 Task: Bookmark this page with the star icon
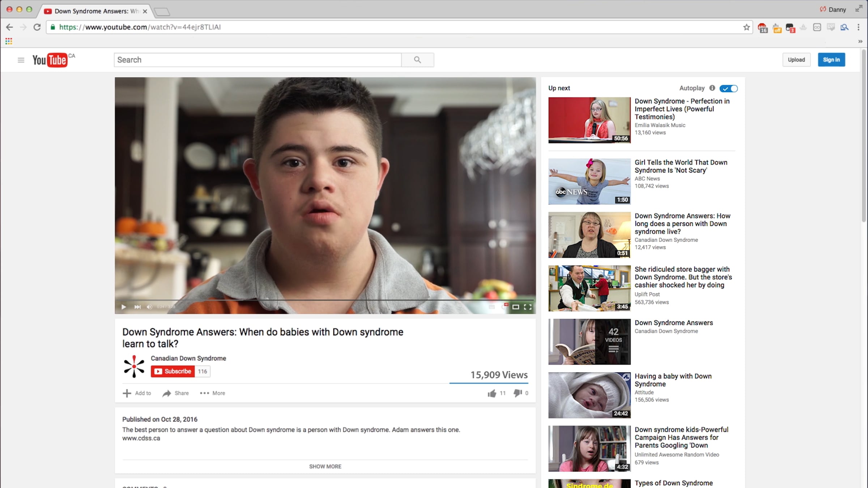click(746, 27)
